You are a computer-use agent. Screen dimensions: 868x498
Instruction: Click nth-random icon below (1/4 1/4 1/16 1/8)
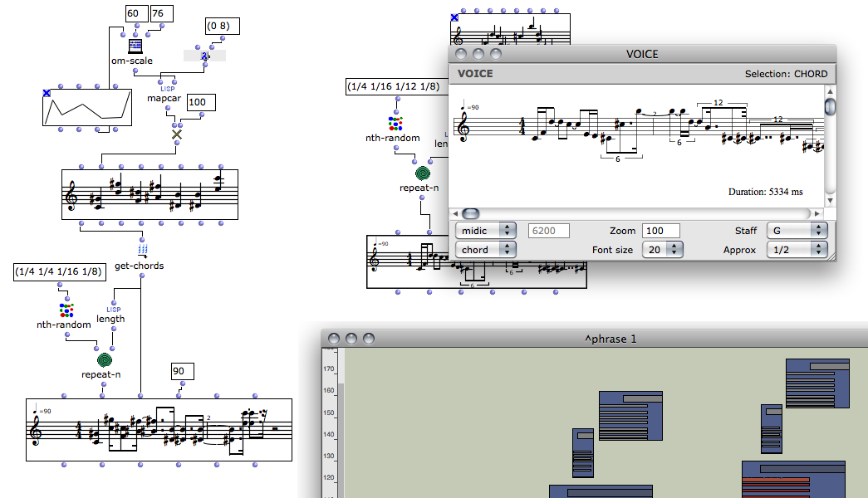pos(64,310)
